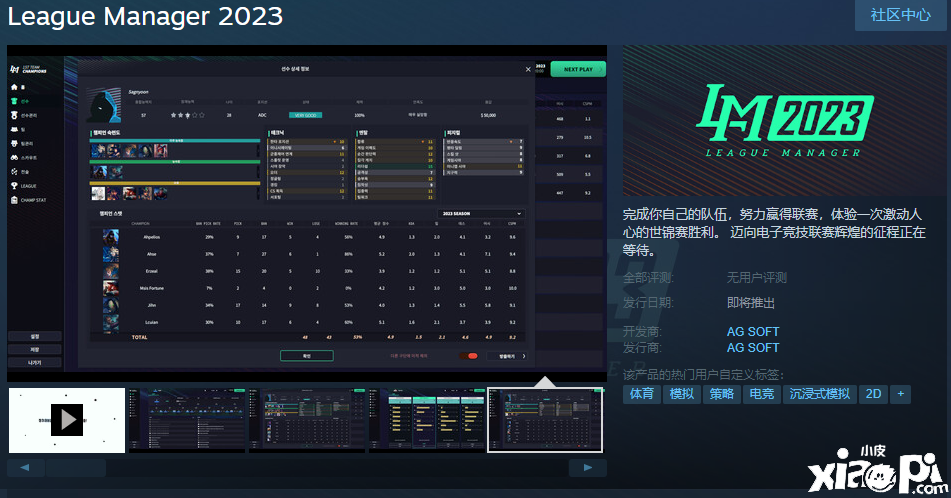Select the fifth highlighted screenshot thumbnail
The height and width of the screenshot is (498, 951).
pos(545,420)
